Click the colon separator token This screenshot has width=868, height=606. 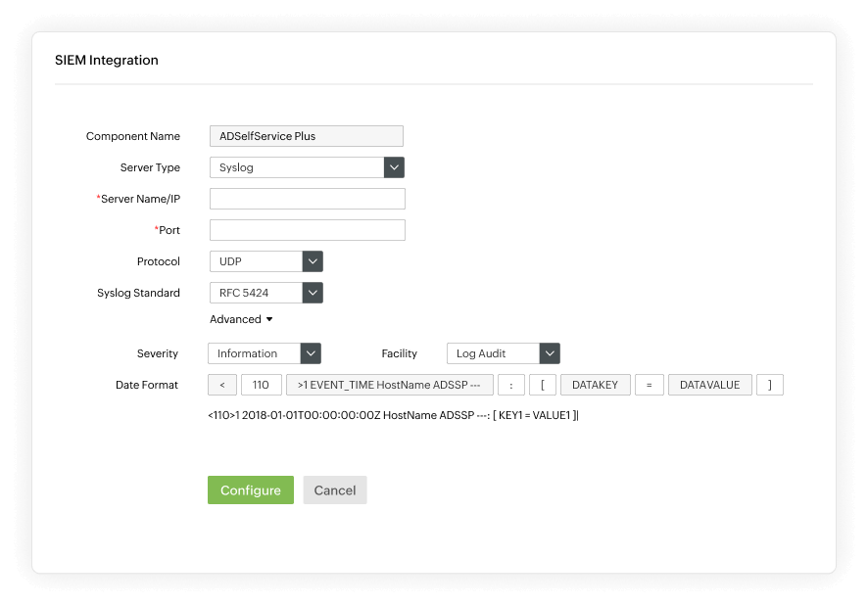[511, 384]
